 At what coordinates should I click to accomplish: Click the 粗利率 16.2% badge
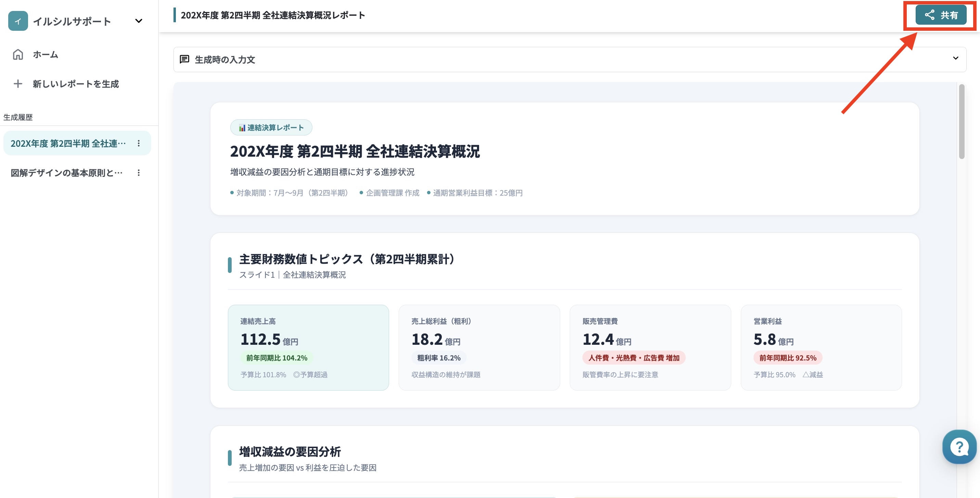439,358
